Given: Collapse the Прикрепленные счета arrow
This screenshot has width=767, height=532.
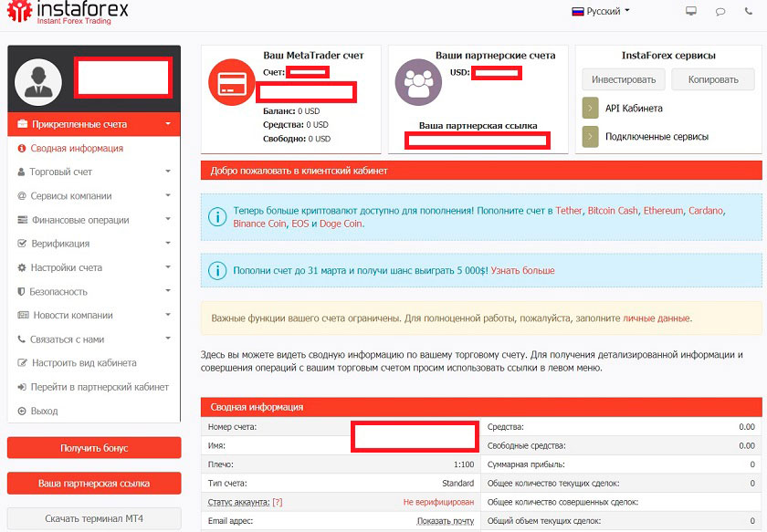Looking at the screenshot, I should click(x=168, y=124).
